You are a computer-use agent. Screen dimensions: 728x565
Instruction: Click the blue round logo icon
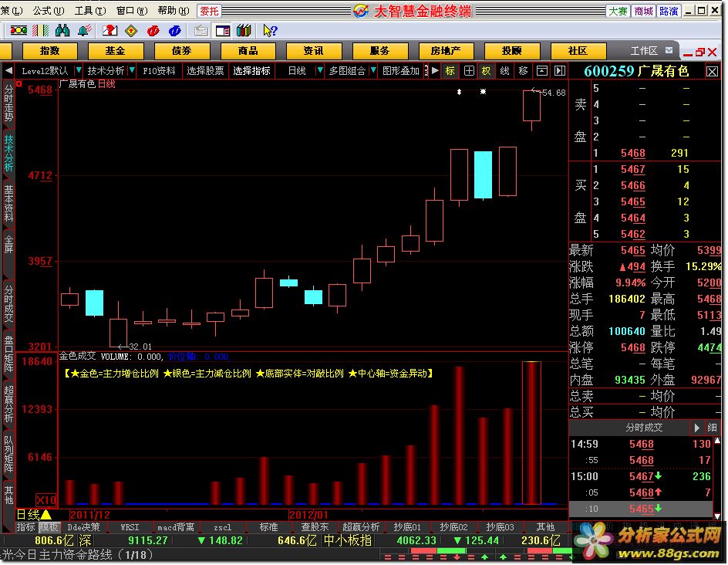pyautogui.click(x=175, y=31)
